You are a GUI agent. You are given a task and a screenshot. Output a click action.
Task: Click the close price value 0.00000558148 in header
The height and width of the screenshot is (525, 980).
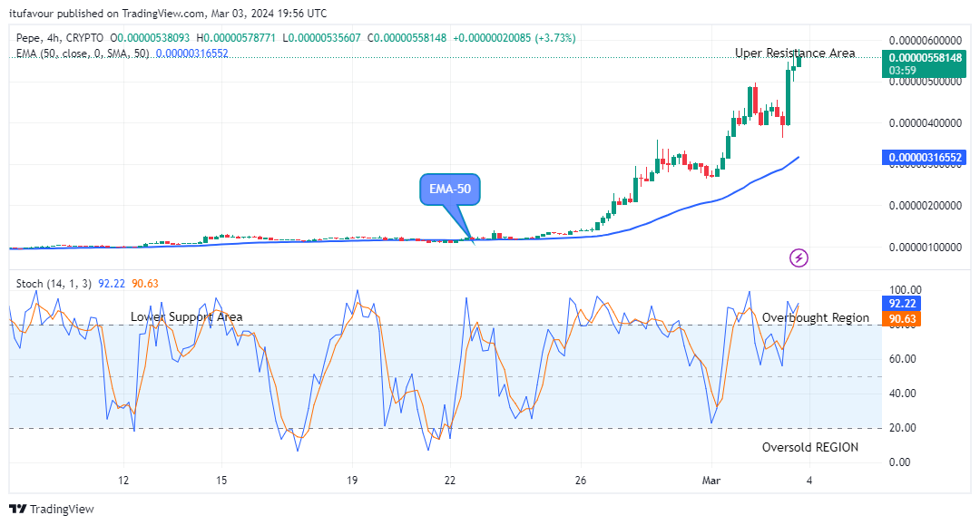click(x=411, y=38)
